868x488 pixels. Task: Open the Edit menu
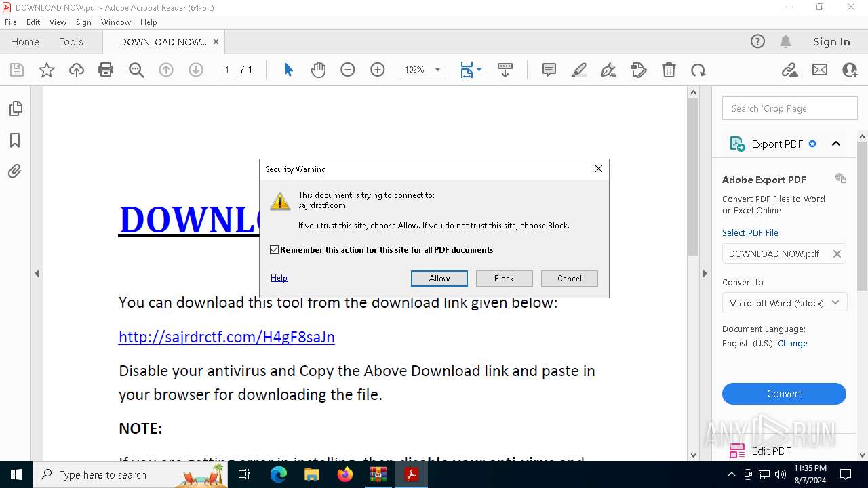[x=33, y=22]
